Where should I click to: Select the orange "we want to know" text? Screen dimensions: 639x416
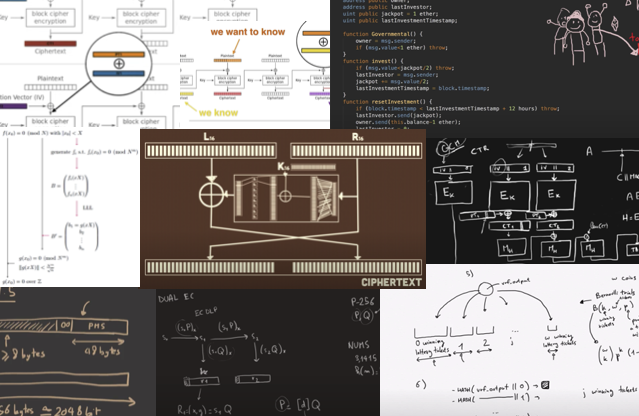coord(243,32)
